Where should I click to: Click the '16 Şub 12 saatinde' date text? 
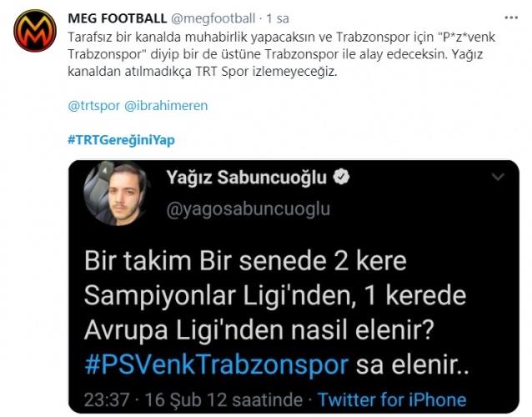223,399
